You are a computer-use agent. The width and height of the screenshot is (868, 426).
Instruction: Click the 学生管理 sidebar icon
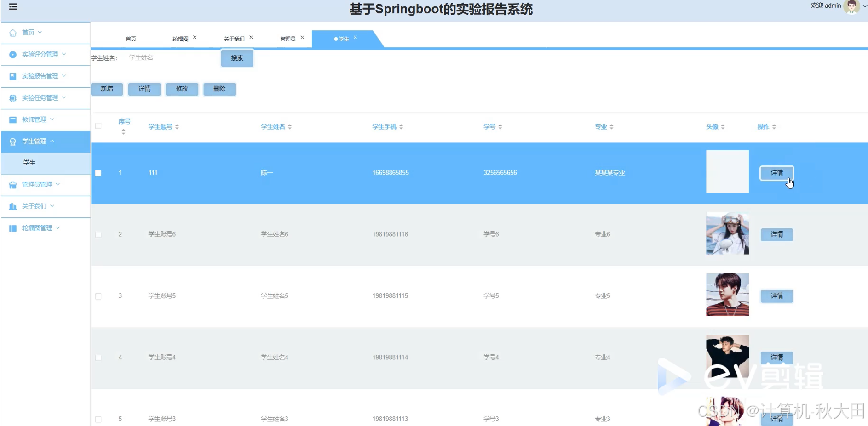tap(12, 141)
